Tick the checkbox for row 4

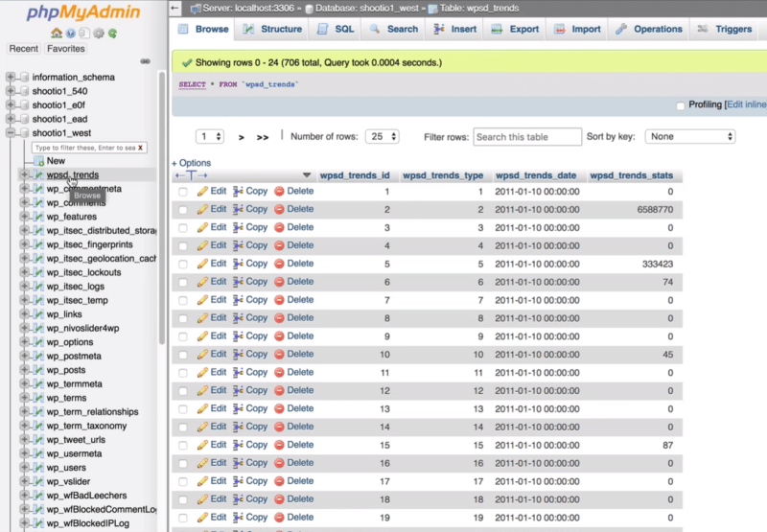[x=183, y=246]
